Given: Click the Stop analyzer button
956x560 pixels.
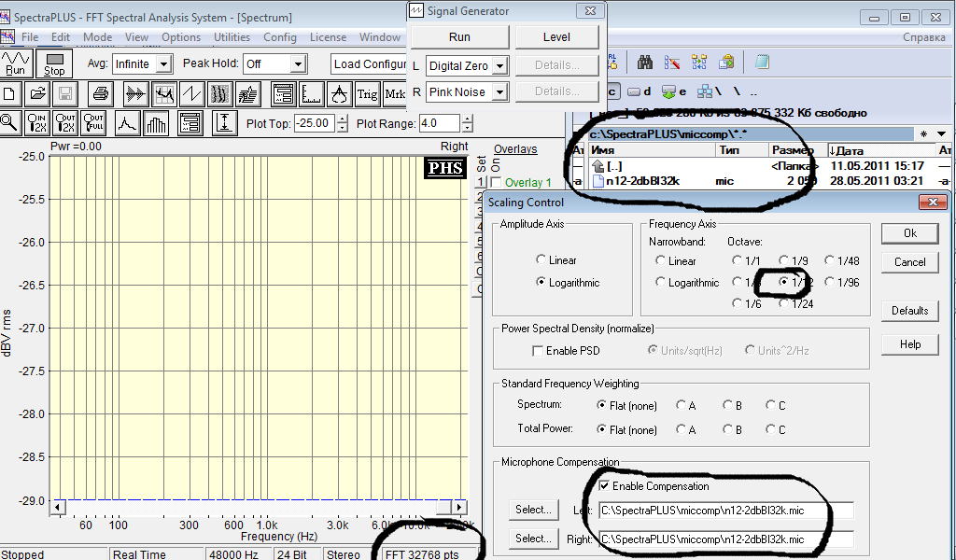Looking at the screenshot, I should [x=54, y=63].
